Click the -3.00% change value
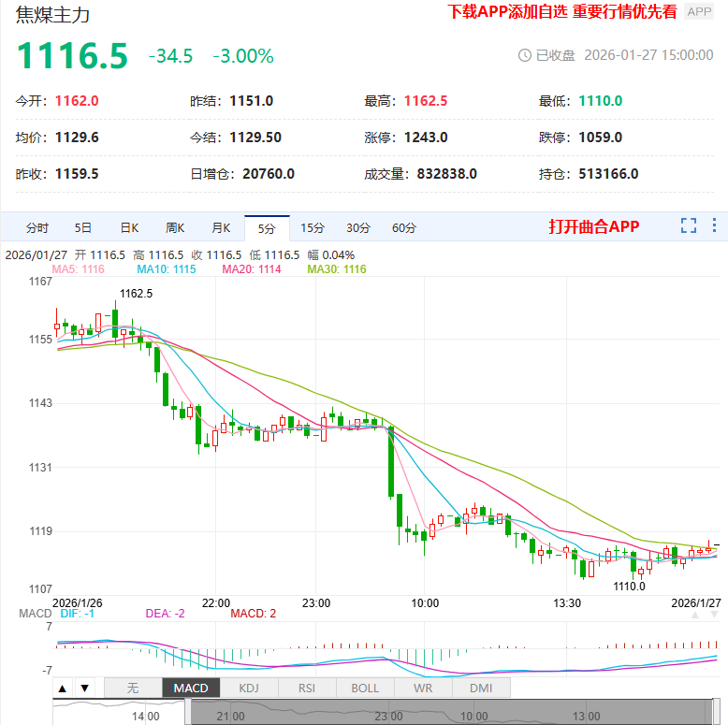The image size is (728, 725). pos(243,56)
